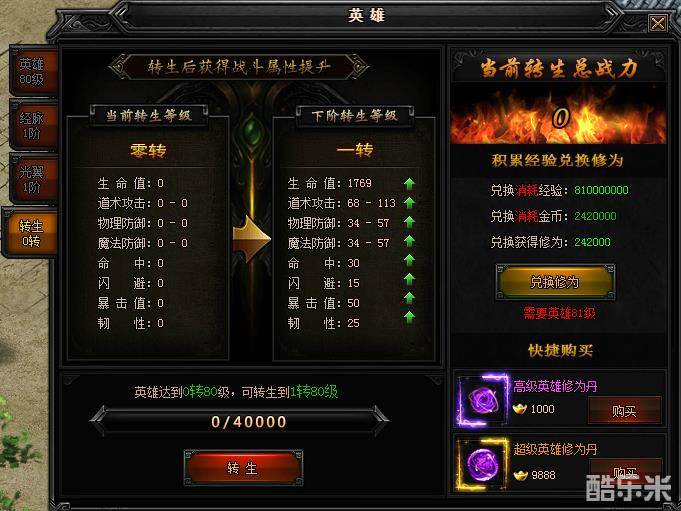Open the 经脉 1阶 side tab
Image resolution: width=681 pixels, height=511 pixels.
(x=33, y=125)
